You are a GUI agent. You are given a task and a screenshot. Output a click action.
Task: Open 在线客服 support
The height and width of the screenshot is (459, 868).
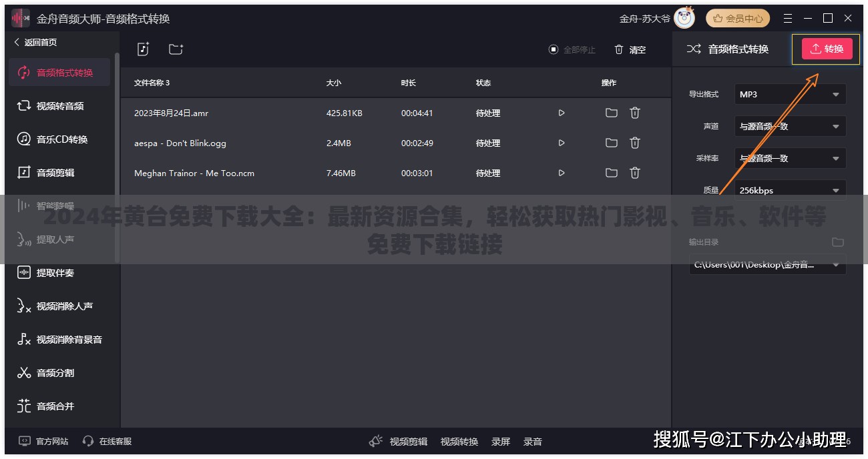tap(107, 441)
